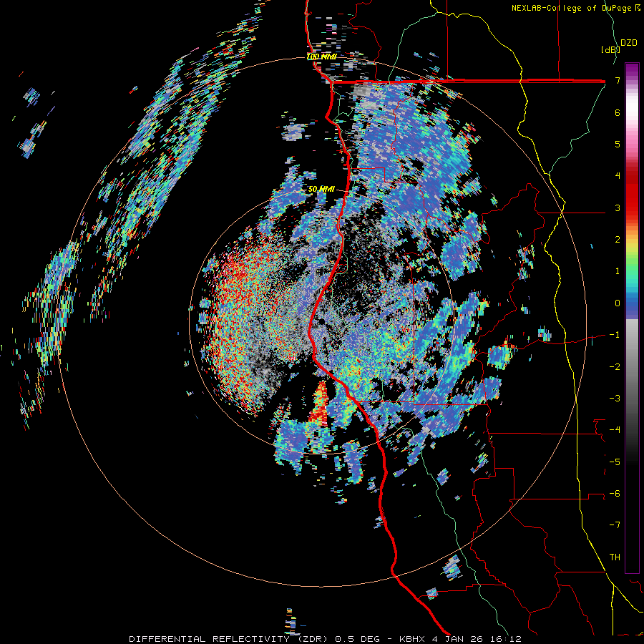The height and width of the screenshot is (644, 644).
Task: Click the TH threshold label on scale
Action: point(615,557)
